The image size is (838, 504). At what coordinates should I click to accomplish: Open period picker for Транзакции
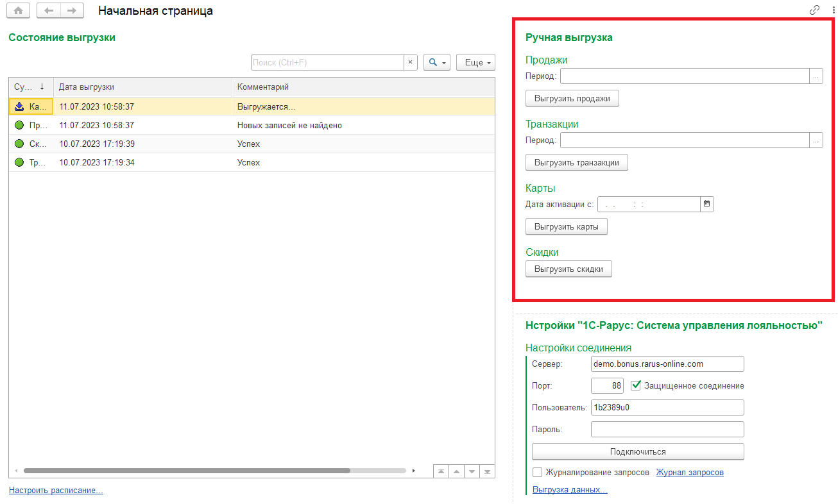[x=816, y=140]
